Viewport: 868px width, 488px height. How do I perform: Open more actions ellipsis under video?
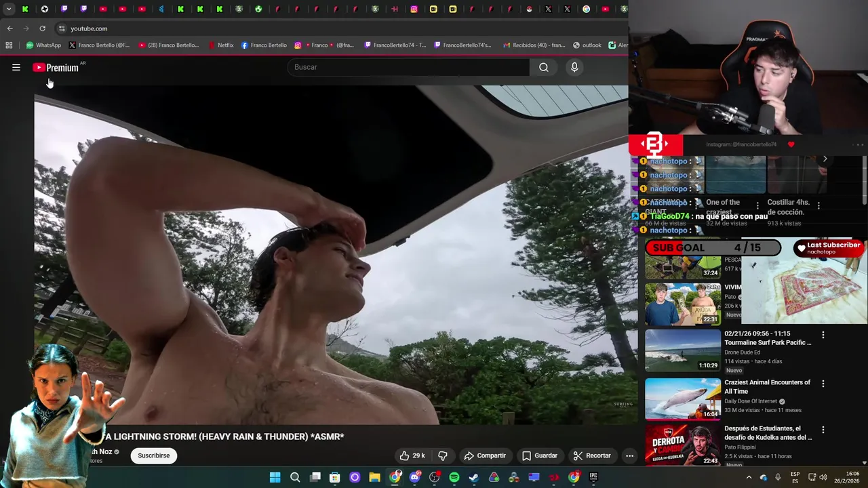pos(629,455)
